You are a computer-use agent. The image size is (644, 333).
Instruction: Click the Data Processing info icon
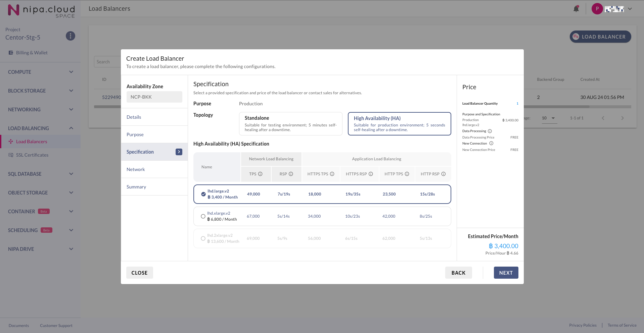[x=490, y=131]
